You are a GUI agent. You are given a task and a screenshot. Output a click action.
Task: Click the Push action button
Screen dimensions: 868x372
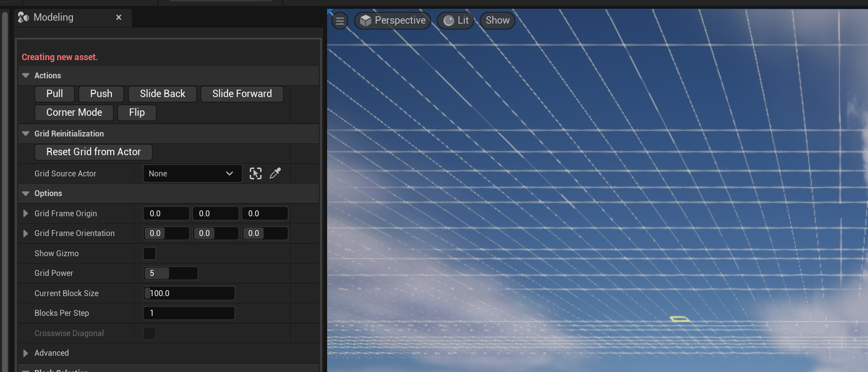click(101, 94)
